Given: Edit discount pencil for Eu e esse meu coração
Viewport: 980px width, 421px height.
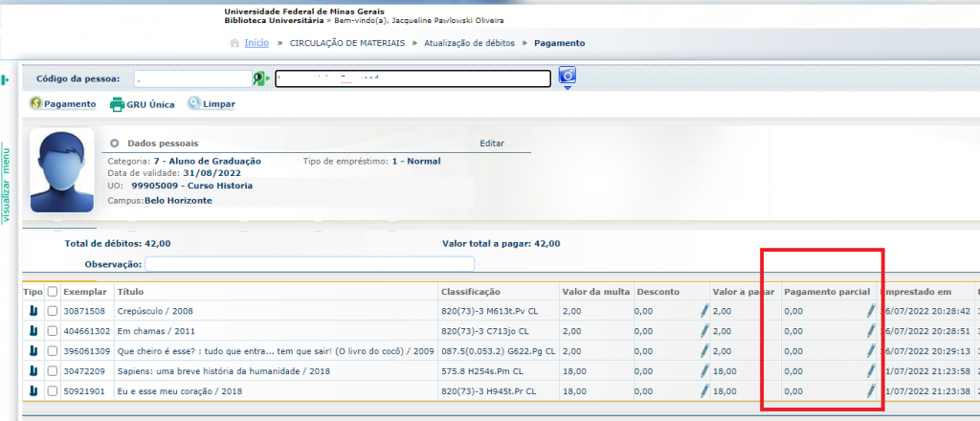Looking at the screenshot, I should click(x=704, y=391).
